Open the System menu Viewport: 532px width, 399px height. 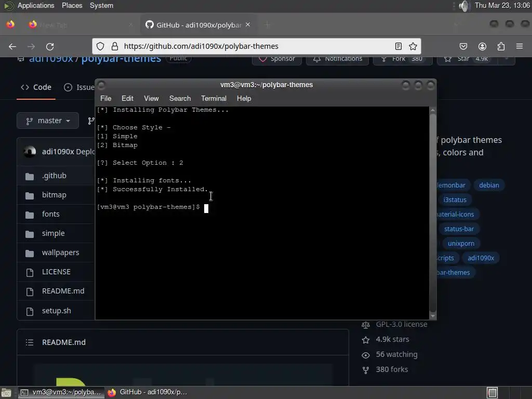pyautogui.click(x=101, y=6)
